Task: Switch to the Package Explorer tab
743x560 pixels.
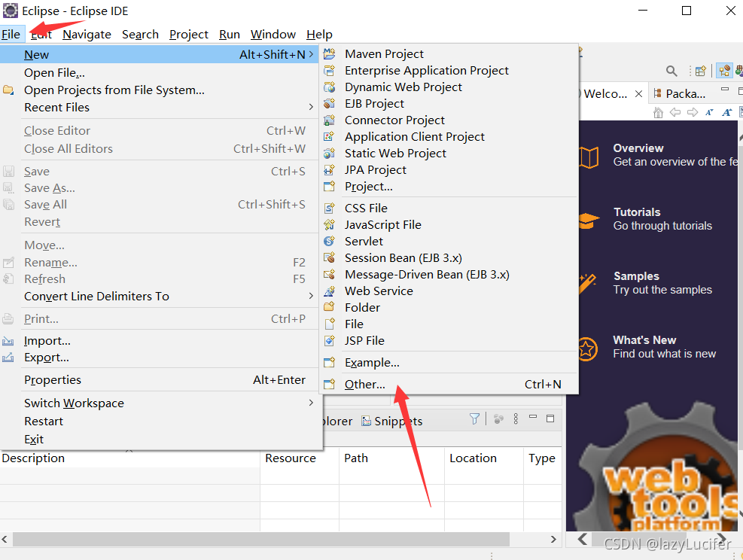Action: coord(680,94)
